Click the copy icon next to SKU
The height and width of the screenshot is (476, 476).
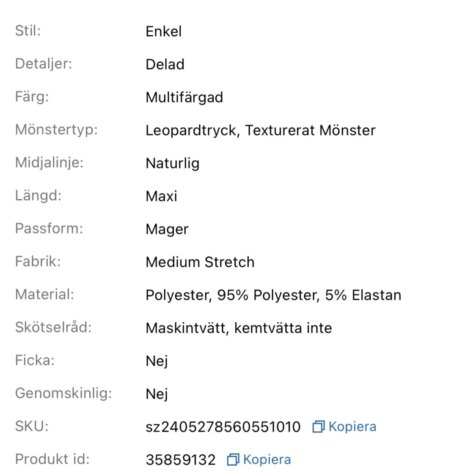[x=319, y=426]
